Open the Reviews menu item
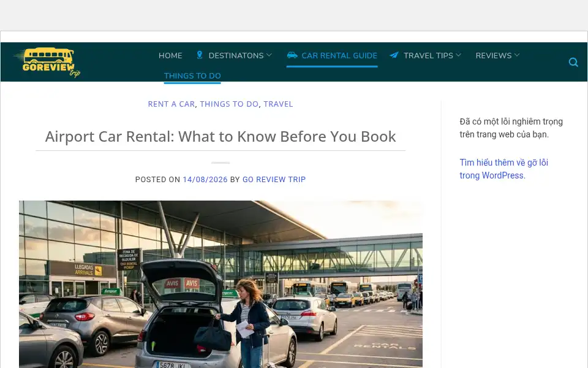 point(494,56)
